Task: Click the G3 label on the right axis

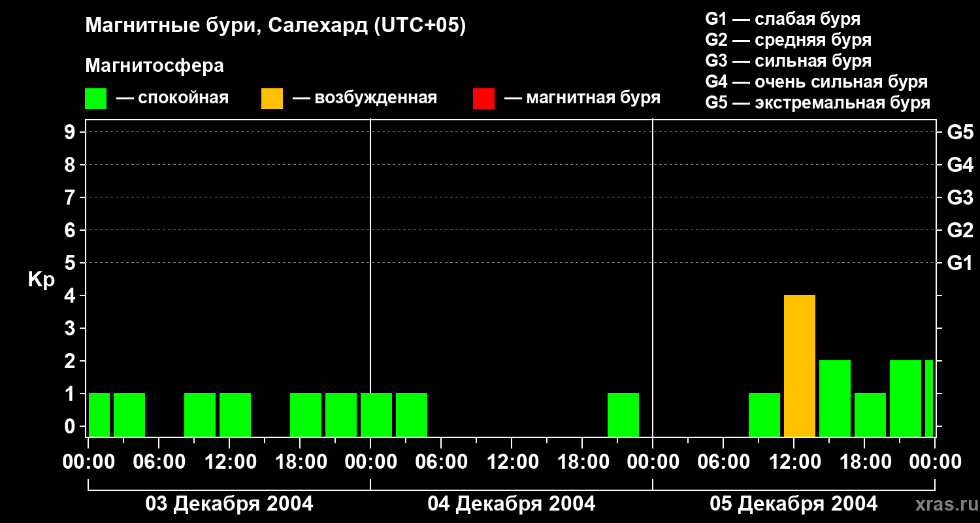Action: point(960,197)
